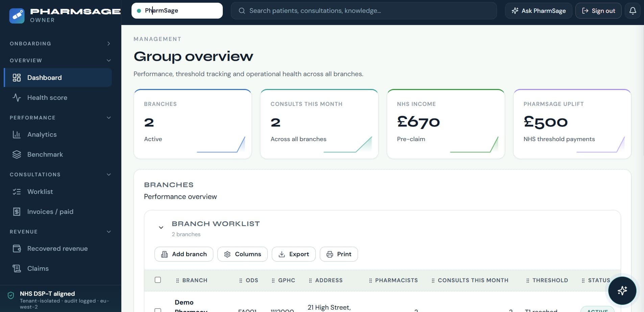Click the 'Worklist' sidebar label
The height and width of the screenshot is (312, 644).
pyautogui.click(x=40, y=192)
